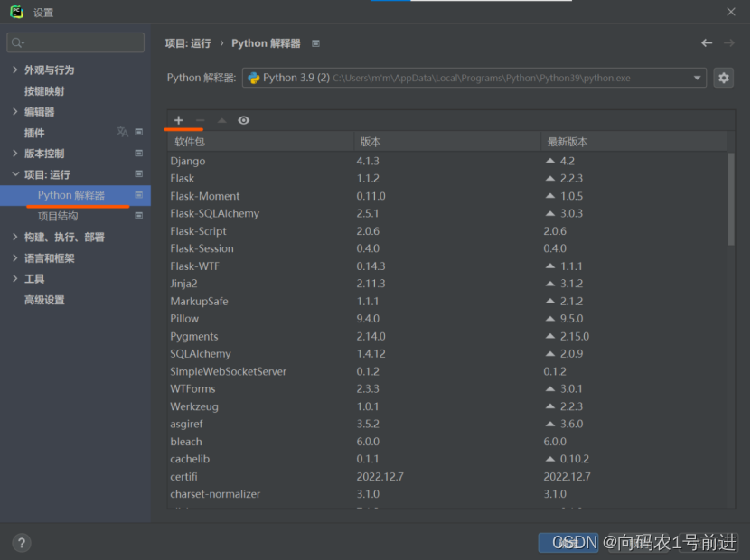Click the settings search field
The height and width of the screenshot is (560, 751).
(76, 42)
